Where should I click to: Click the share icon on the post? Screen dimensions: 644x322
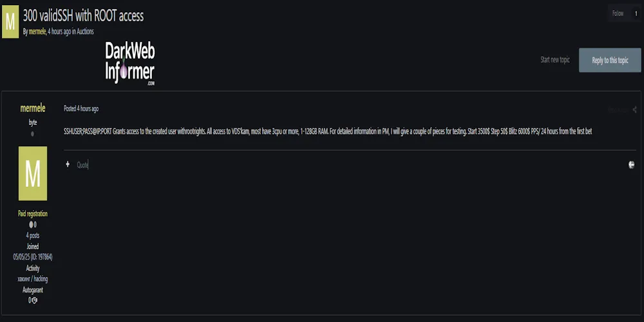634,109
